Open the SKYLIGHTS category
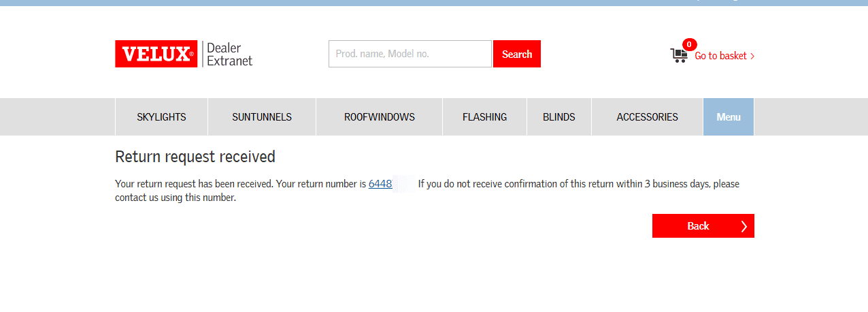Image resolution: width=868 pixels, height=312 pixels. click(x=161, y=117)
